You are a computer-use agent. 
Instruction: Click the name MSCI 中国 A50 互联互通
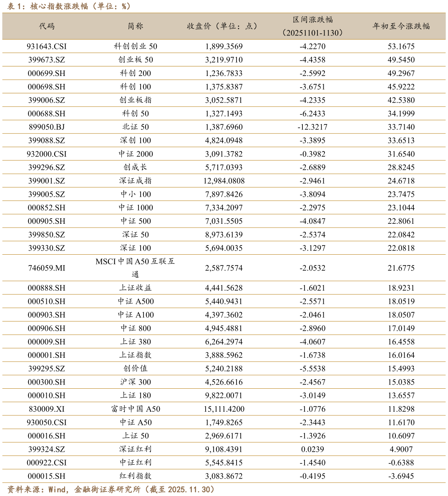136,268
